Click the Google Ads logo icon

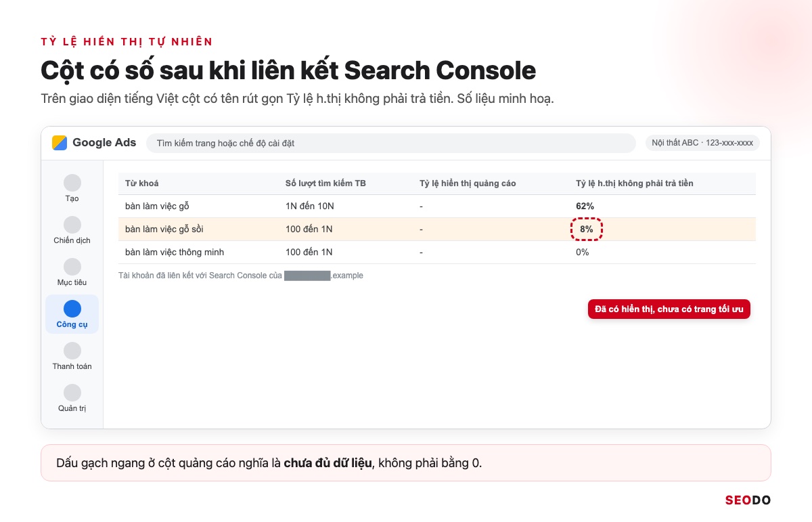60,143
